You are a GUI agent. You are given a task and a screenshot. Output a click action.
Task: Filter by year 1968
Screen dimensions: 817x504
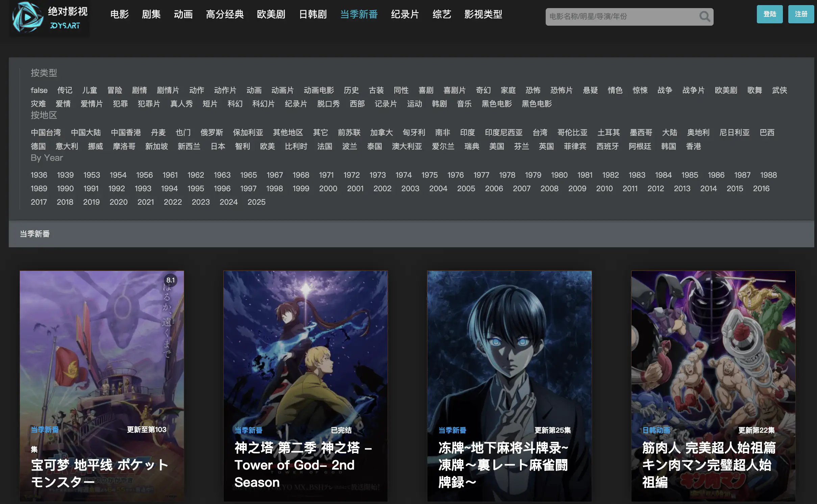pyautogui.click(x=301, y=175)
